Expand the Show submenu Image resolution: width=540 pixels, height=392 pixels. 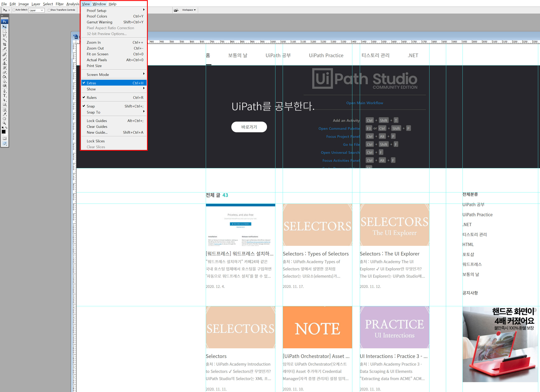click(x=114, y=89)
